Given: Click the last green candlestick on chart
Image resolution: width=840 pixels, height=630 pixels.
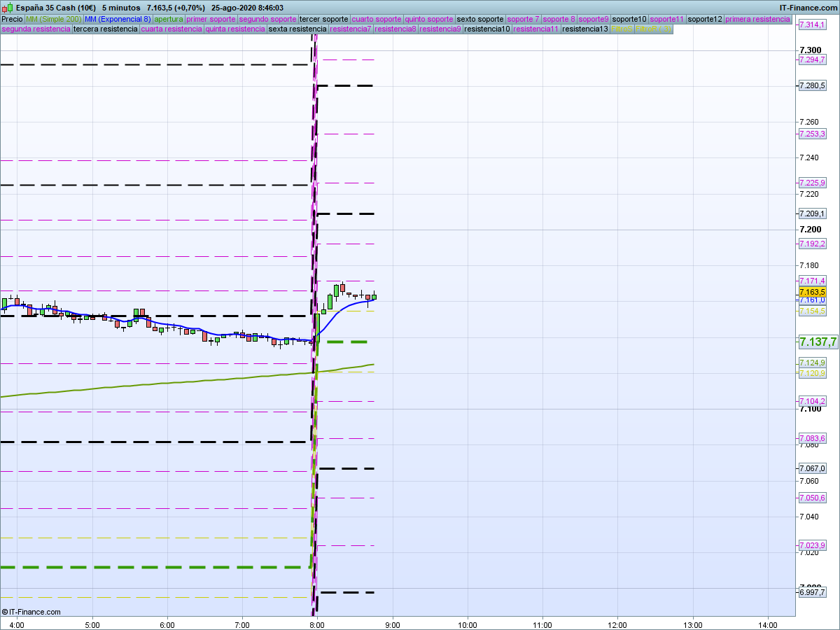Looking at the screenshot, I should (x=374, y=297).
